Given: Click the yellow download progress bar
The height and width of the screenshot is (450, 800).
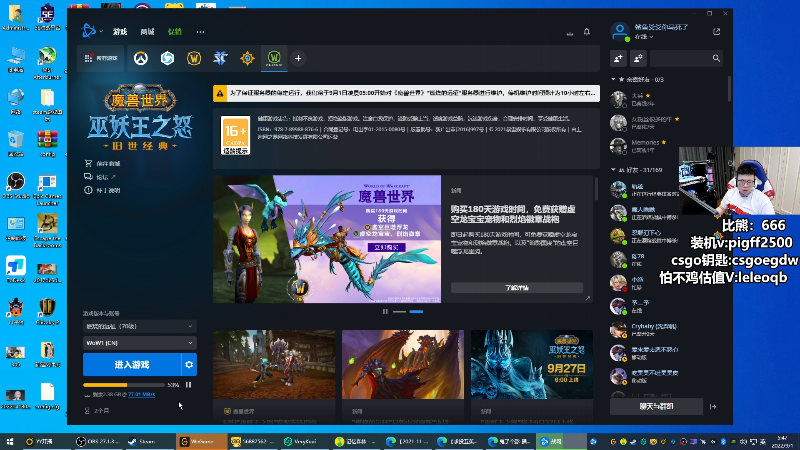Looking at the screenshot, I should pyautogui.click(x=124, y=385).
